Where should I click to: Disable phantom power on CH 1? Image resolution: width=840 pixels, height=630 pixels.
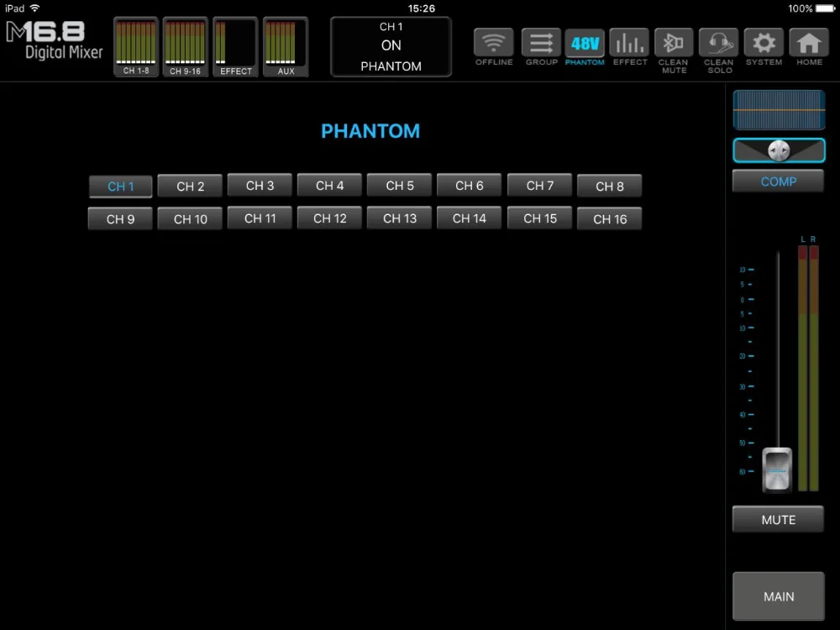(120, 186)
